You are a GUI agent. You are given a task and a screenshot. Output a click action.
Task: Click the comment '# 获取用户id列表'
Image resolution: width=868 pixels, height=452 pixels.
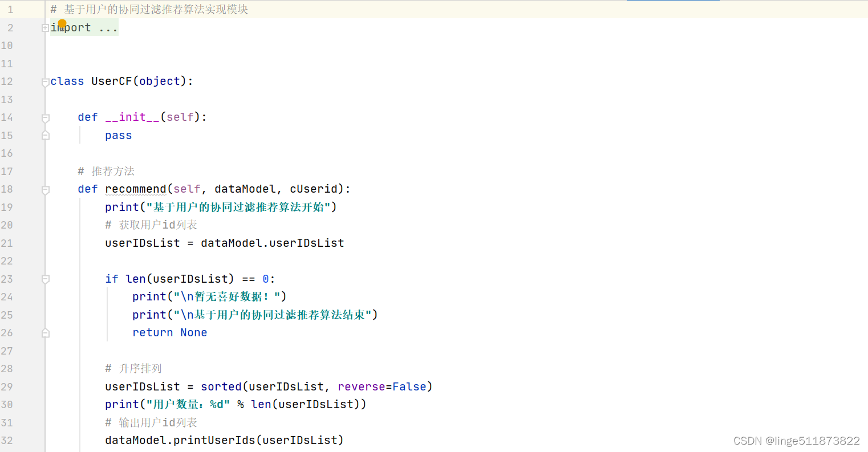coord(151,225)
